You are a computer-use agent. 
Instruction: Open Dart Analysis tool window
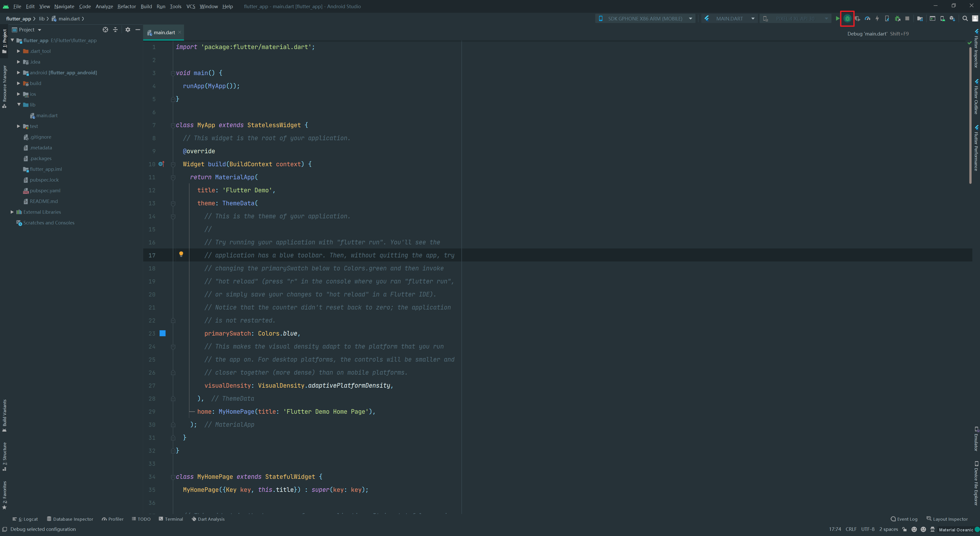tap(208, 519)
